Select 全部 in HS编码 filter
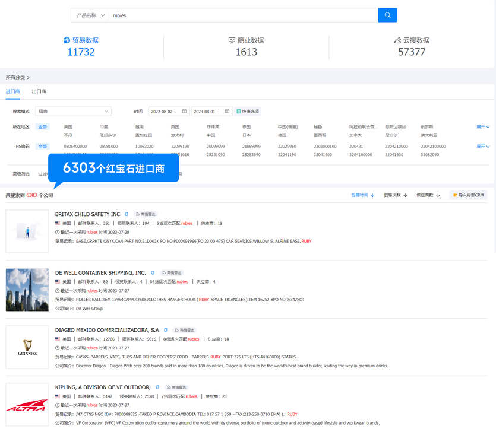 [x=42, y=147]
